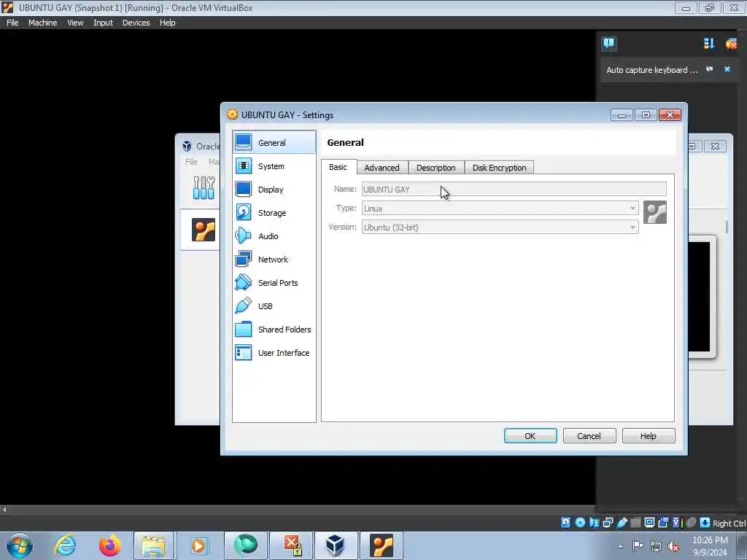Open the User Interface settings category
Screen dimensions: 747x560
(274, 352)
